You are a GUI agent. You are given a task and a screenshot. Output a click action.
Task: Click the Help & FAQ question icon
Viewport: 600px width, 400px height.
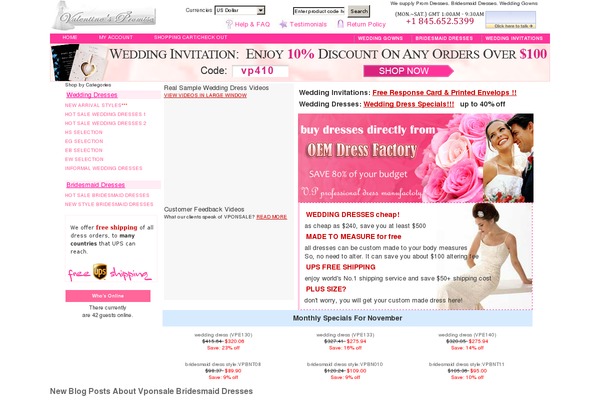point(229,24)
